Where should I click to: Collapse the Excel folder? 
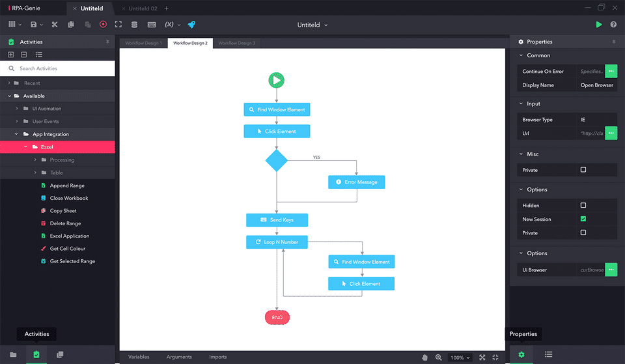25,147
